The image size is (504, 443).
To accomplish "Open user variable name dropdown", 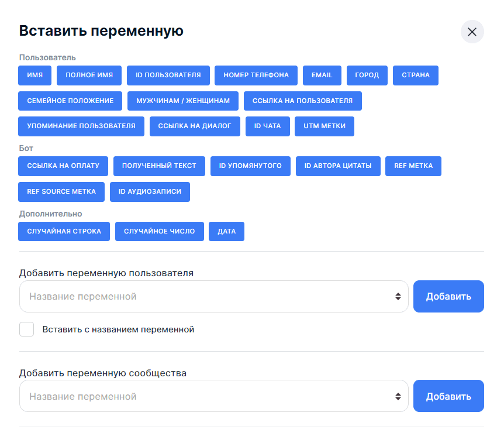I will click(x=213, y=297).
